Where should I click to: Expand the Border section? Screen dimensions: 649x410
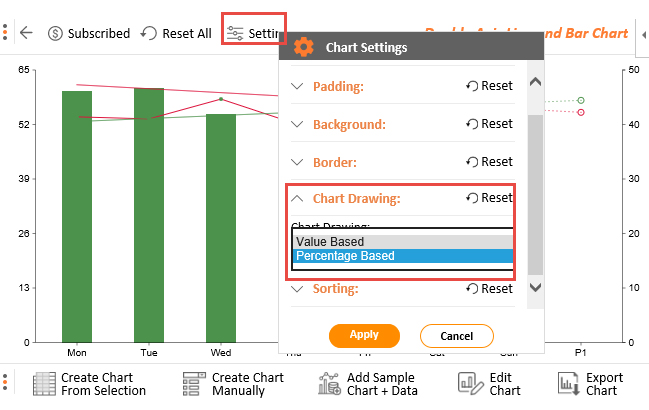coord(297,162)
